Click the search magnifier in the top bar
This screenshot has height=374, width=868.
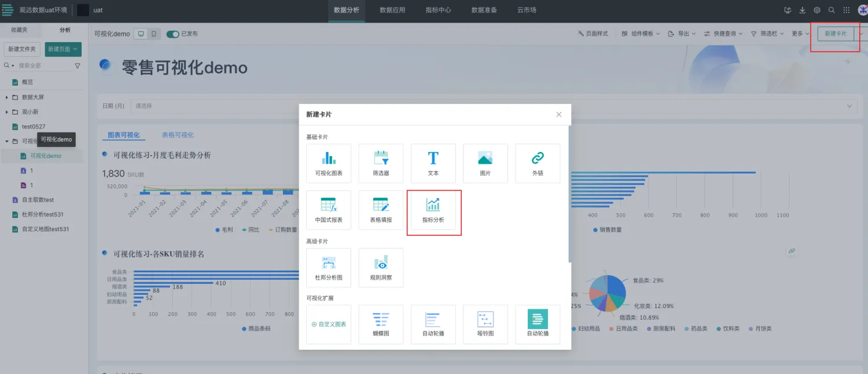[832, 10]
